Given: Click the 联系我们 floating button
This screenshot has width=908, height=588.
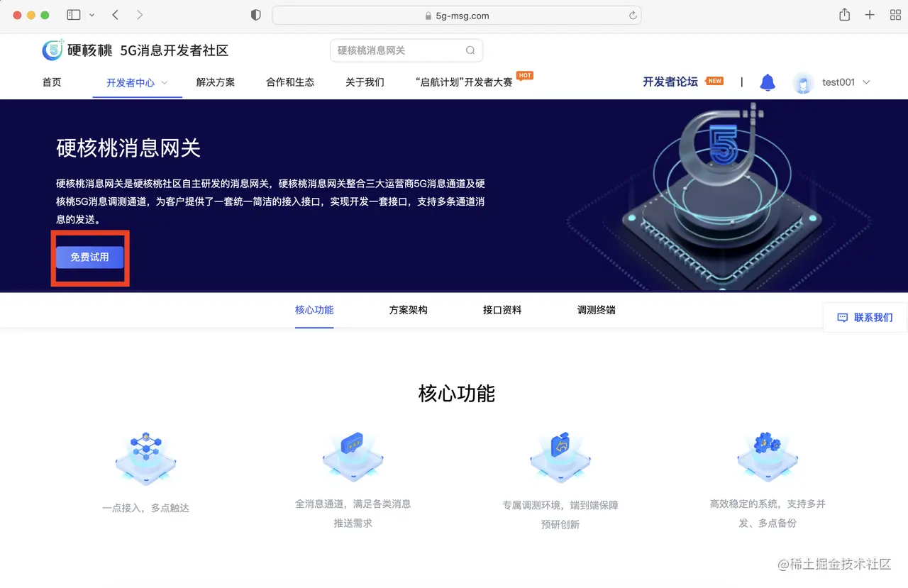Looking at the screenshot, I should [x=865, y=317].
